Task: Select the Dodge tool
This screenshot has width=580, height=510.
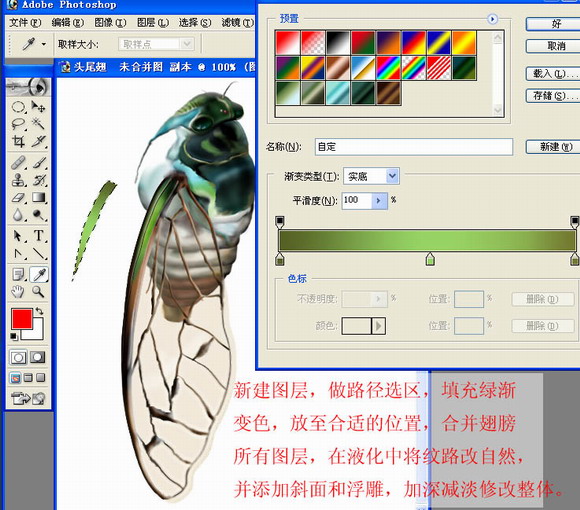Action: coord(38,215)
